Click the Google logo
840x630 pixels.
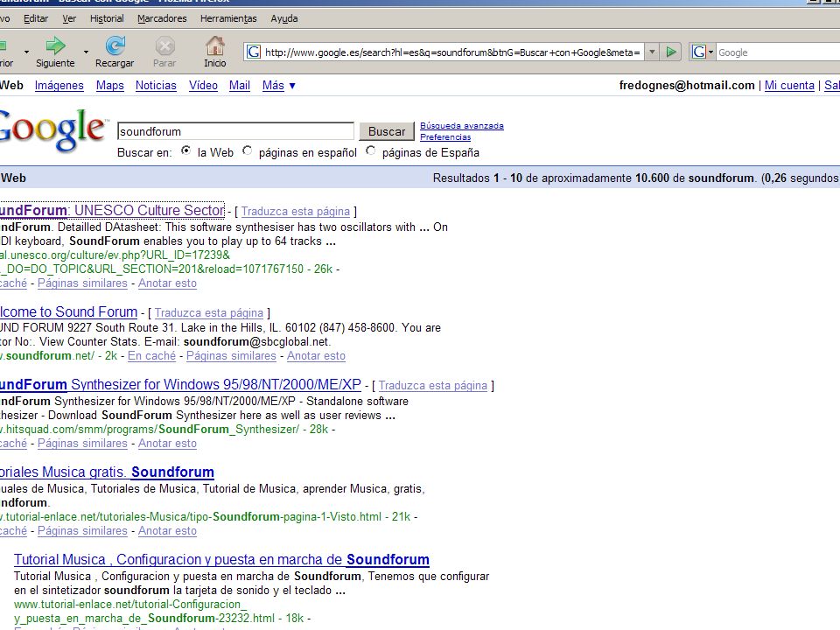click(x=52, y=129)
